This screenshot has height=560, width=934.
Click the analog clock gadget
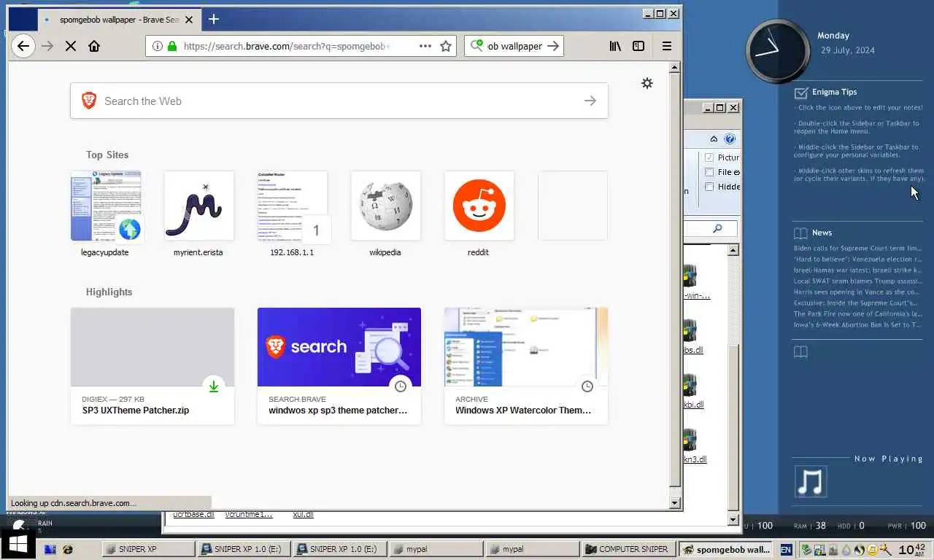pyautogui.click(x=778, y=52)
